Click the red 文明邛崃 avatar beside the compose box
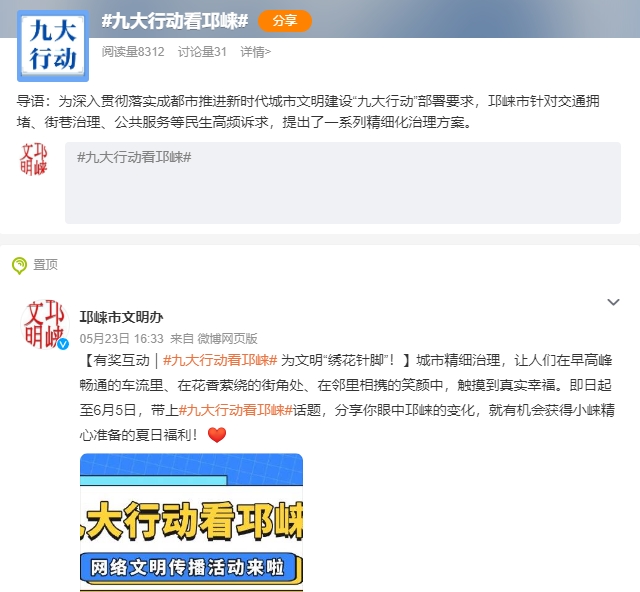Viewport: 640px width, 592px height. pos(34,159)
